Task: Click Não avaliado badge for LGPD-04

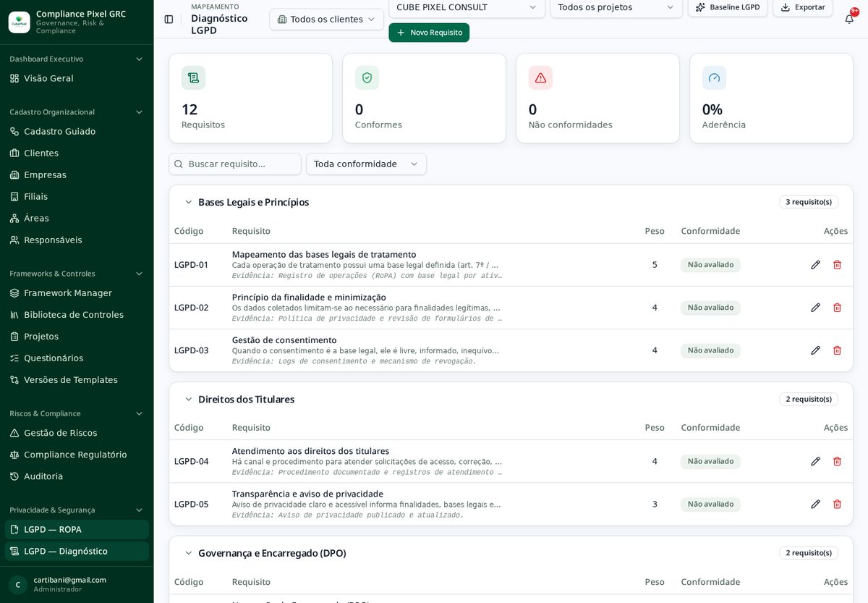Action: pos(710,461)
